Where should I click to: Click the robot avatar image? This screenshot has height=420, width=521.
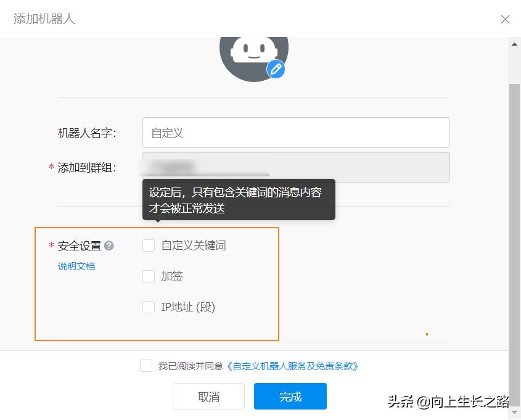254,56
